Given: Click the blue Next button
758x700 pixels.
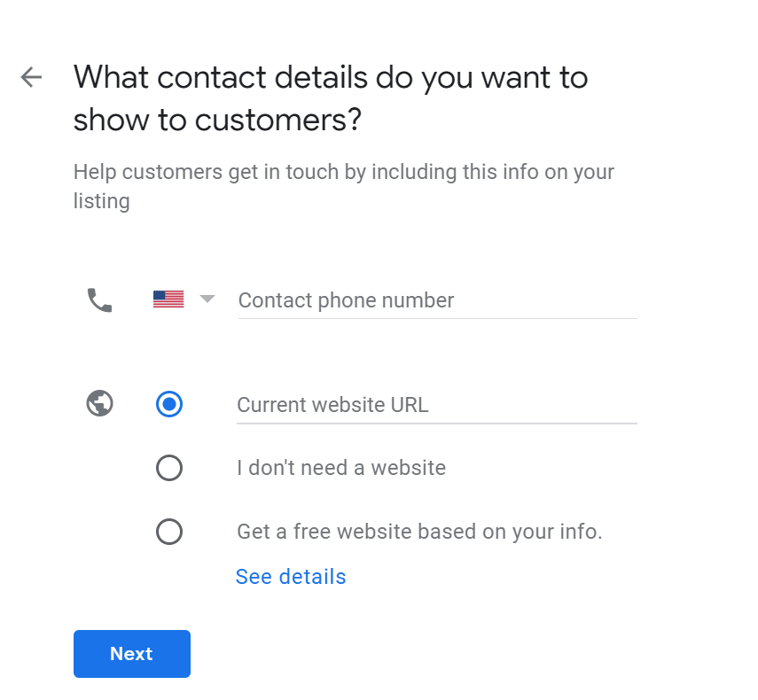Looking at the screenshot, I should pos(132,654).
